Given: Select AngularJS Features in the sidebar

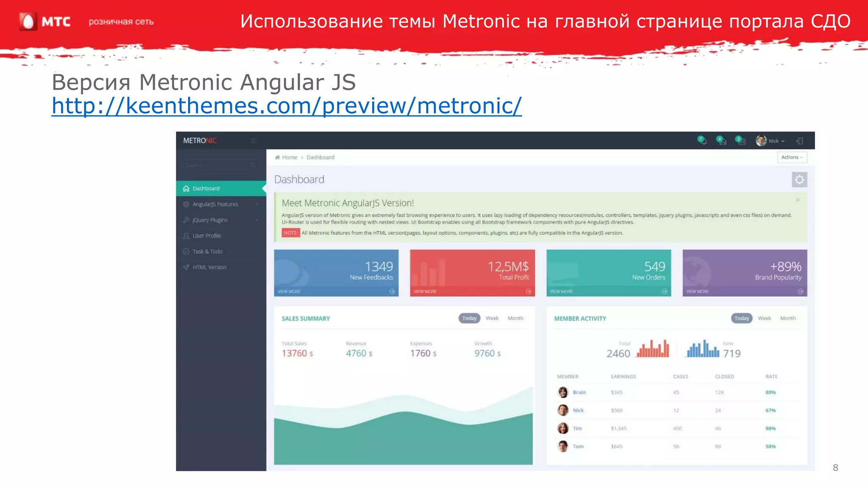Looking at the screenshot, I should click(x=221, y=204).
